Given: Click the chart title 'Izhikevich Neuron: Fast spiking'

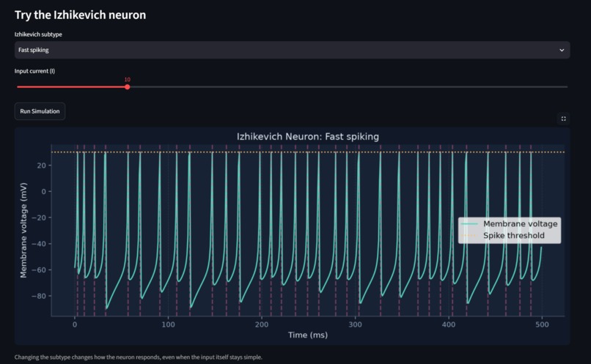Looking at the screenshot, I should (x=307, y=136).
